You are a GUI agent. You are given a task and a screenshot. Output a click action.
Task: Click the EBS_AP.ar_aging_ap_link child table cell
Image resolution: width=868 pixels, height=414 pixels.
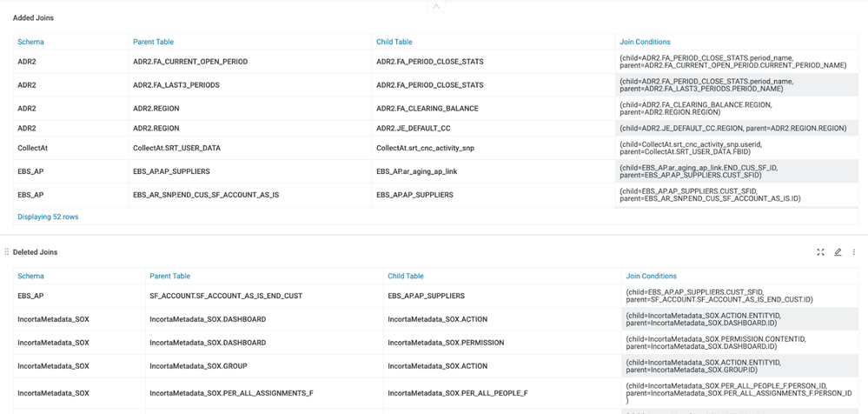click(416, 171)
